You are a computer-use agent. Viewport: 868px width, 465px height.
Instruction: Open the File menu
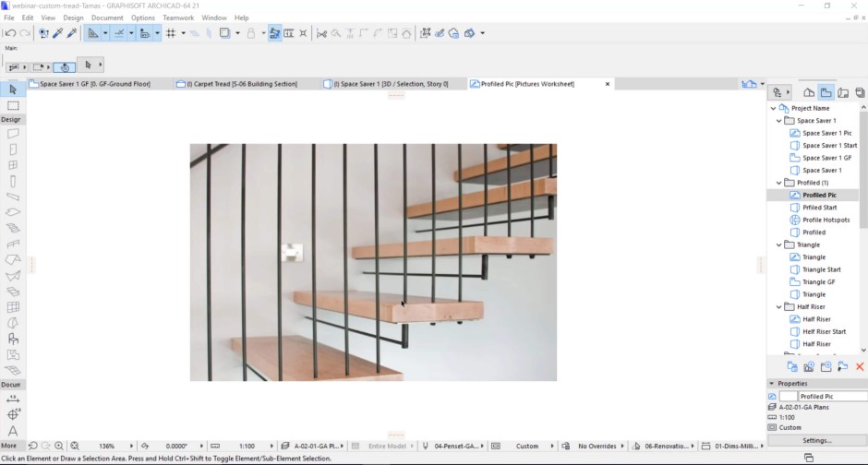click(9, 18)
